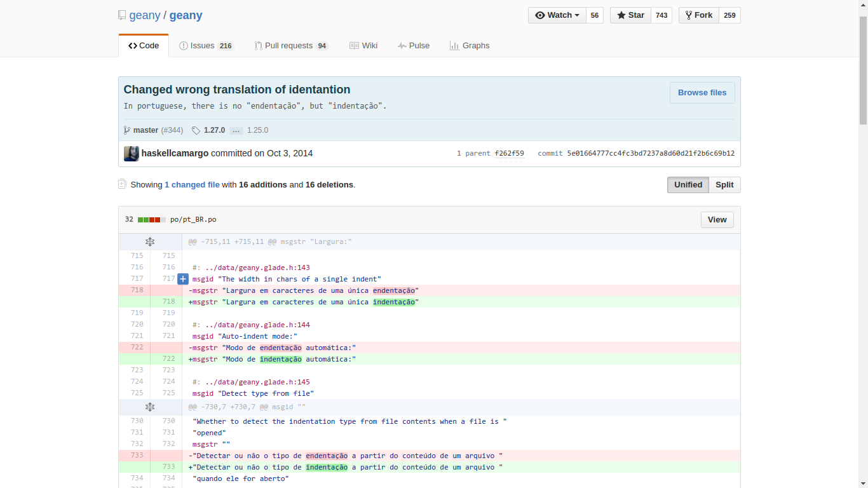Expand hidden lines above line 715
Viewport: 868px width, 488px height.
(150, 242)
